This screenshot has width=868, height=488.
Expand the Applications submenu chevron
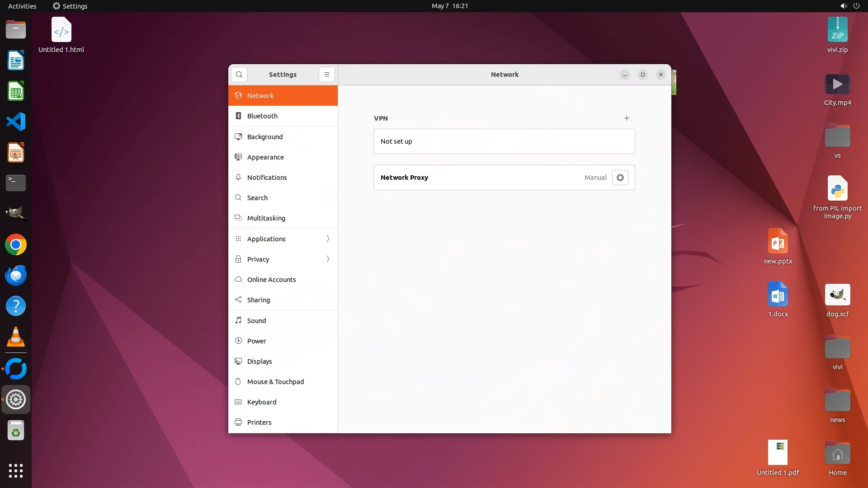[328, 239]
